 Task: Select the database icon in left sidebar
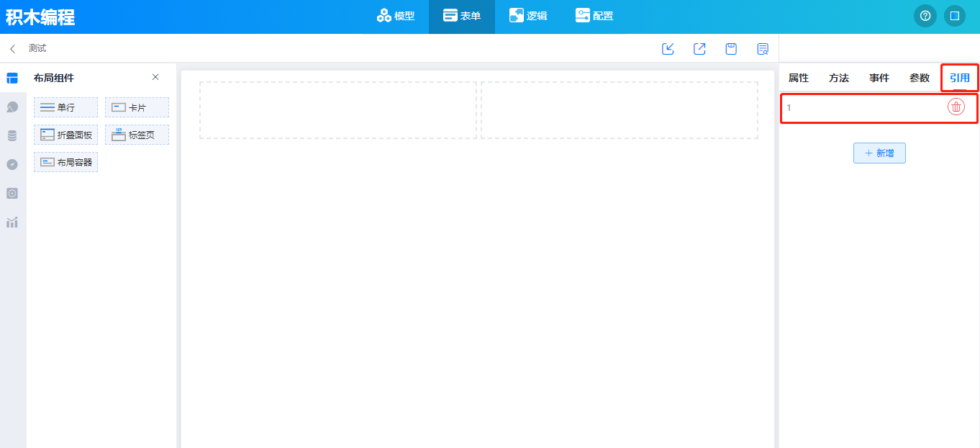pos(12,135)
